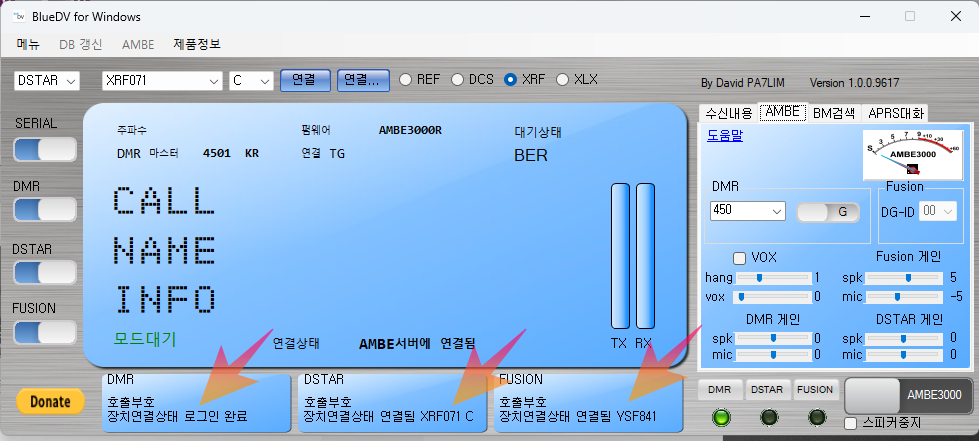Switch to the BM검색 tab

834,113
